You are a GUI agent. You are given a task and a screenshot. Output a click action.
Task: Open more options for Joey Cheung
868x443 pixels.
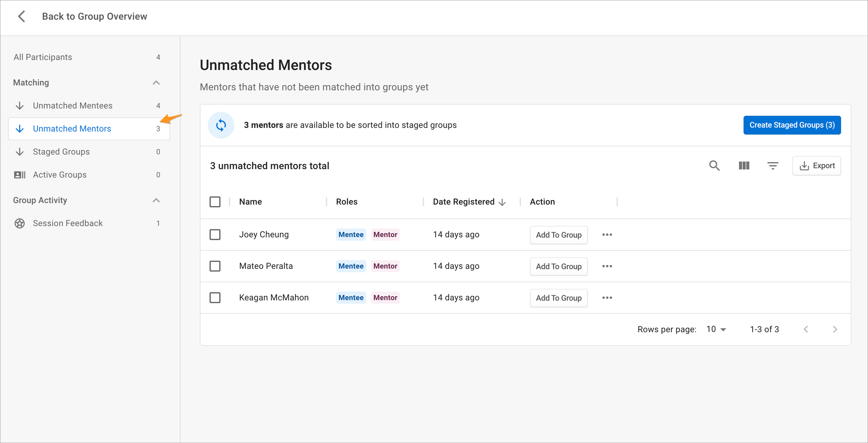point(607,235)
